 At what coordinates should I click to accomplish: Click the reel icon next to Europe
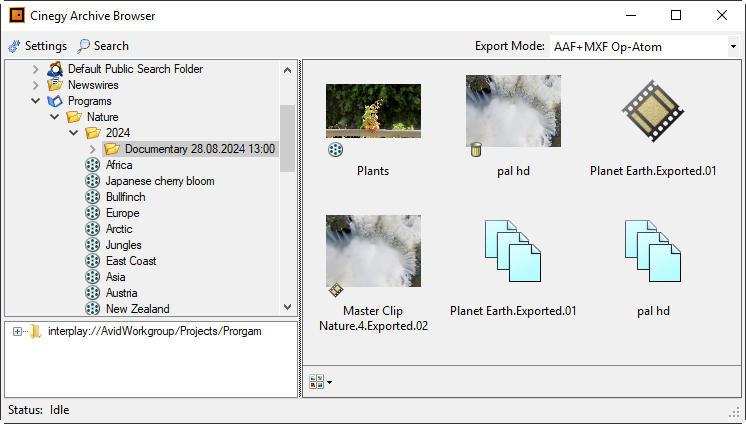coord(92,213)
